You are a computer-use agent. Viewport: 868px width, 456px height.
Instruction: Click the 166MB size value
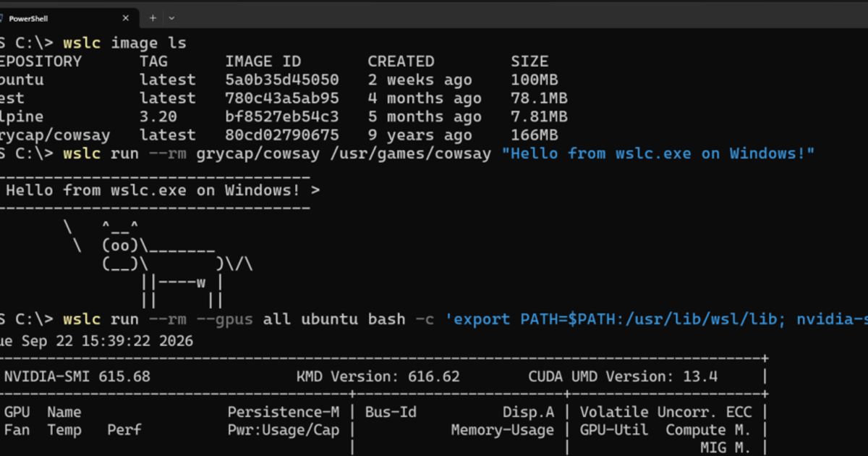tap(535, 135)
